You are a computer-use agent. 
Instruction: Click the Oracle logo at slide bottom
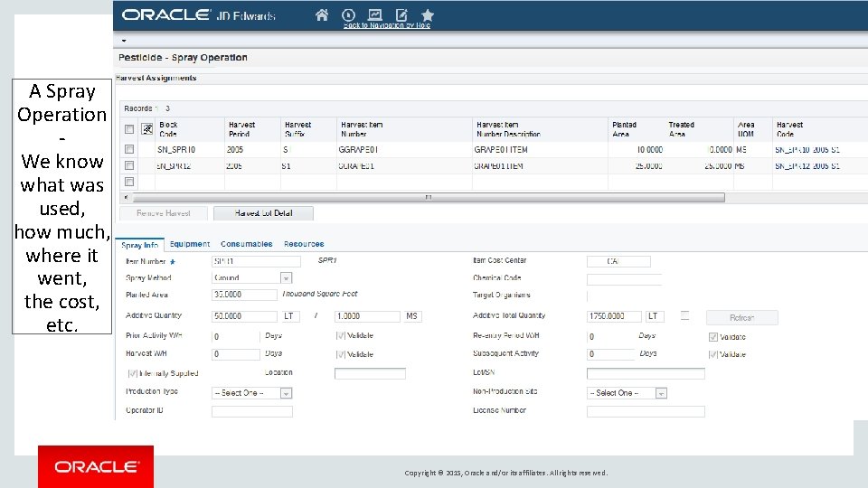point(96,466)
